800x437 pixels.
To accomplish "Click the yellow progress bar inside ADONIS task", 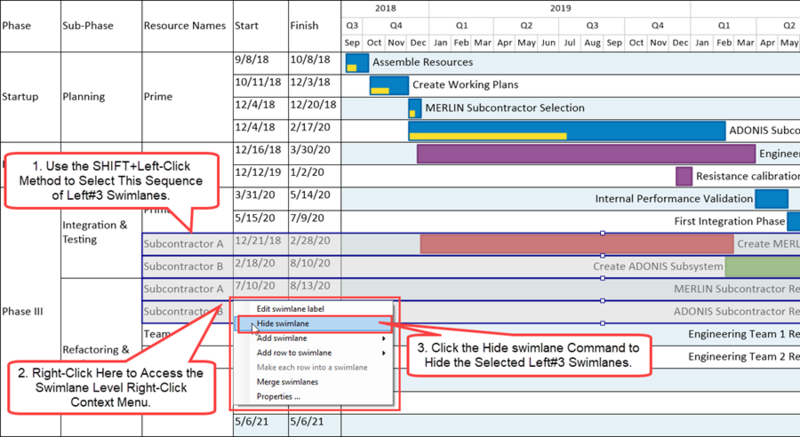I will [488, 136].
